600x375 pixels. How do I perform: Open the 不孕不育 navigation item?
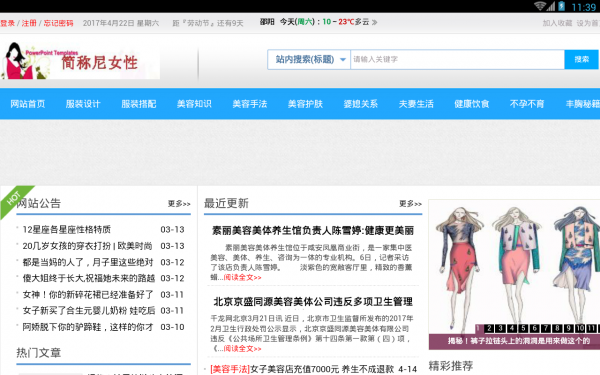coord(527,104)
